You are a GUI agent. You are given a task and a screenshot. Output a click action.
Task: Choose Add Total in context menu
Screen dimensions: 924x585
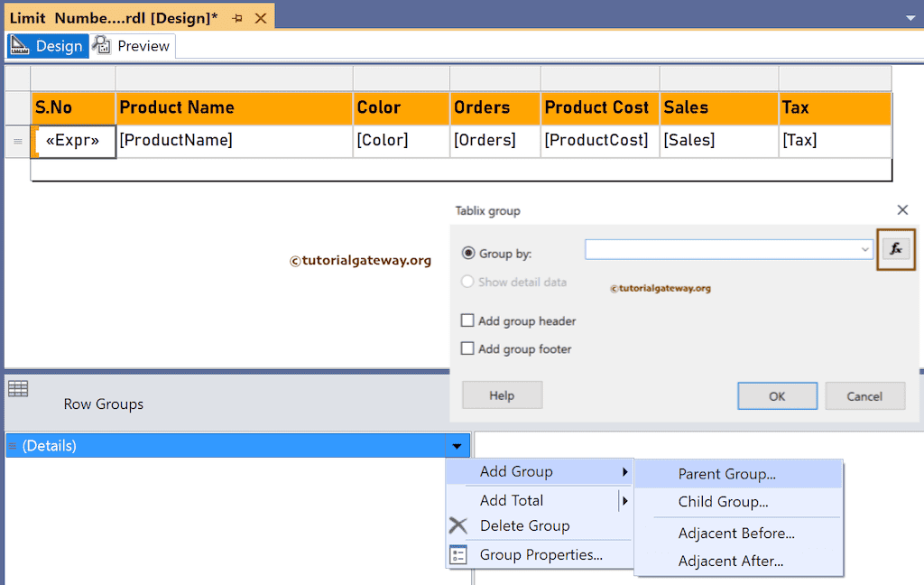pyautogui.click(x=539, y=500)
